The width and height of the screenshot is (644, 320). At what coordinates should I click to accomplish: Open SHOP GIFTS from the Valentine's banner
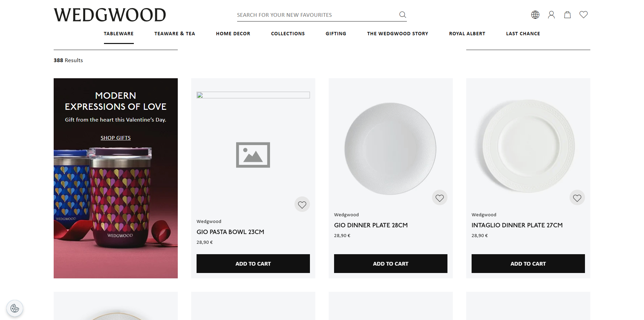coord(115,138)
